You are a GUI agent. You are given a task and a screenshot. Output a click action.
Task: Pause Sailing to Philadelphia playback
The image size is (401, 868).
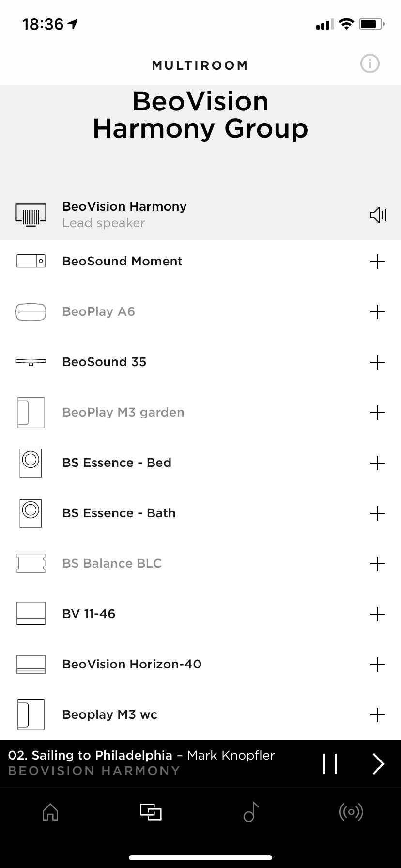(x=330, y=764)
